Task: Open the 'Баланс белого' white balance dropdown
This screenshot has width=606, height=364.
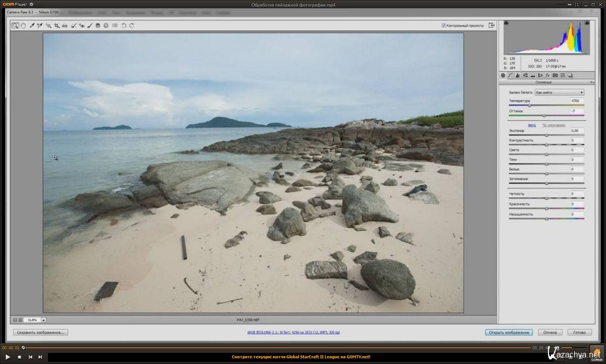Action: (x=559, y=92)
